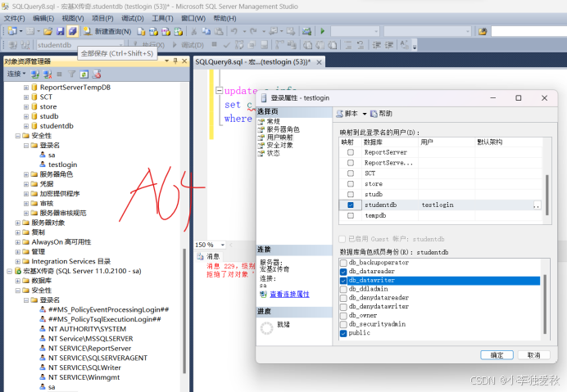Uncheck the db_datareader role checkbox

(343, 272)
